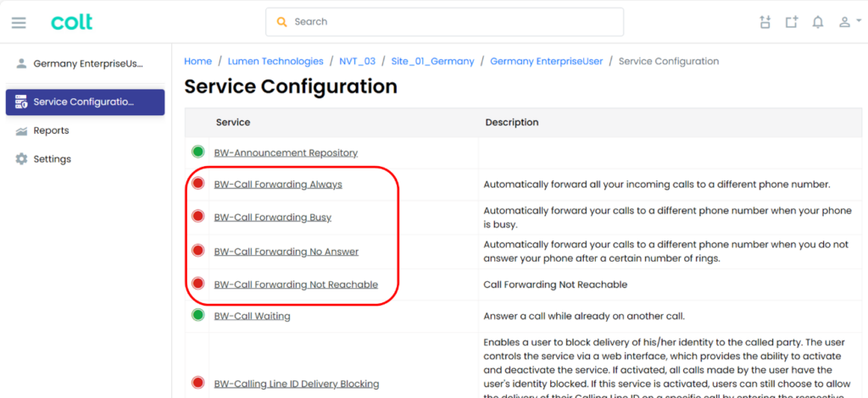The width and height of the screenshot is (868, 398).
Task: Open NVT_03 breadcrumb link
Action: (358, 61)
